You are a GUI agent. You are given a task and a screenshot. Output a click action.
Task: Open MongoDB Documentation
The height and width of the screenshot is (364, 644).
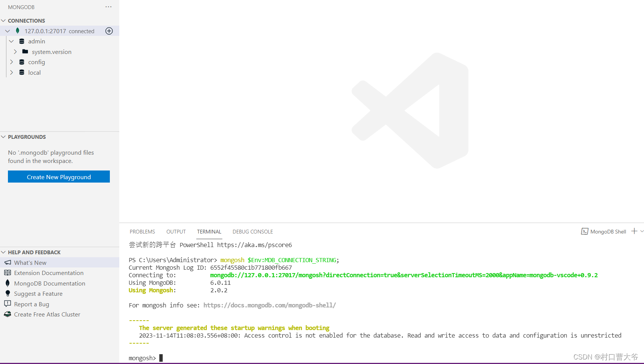49,283
